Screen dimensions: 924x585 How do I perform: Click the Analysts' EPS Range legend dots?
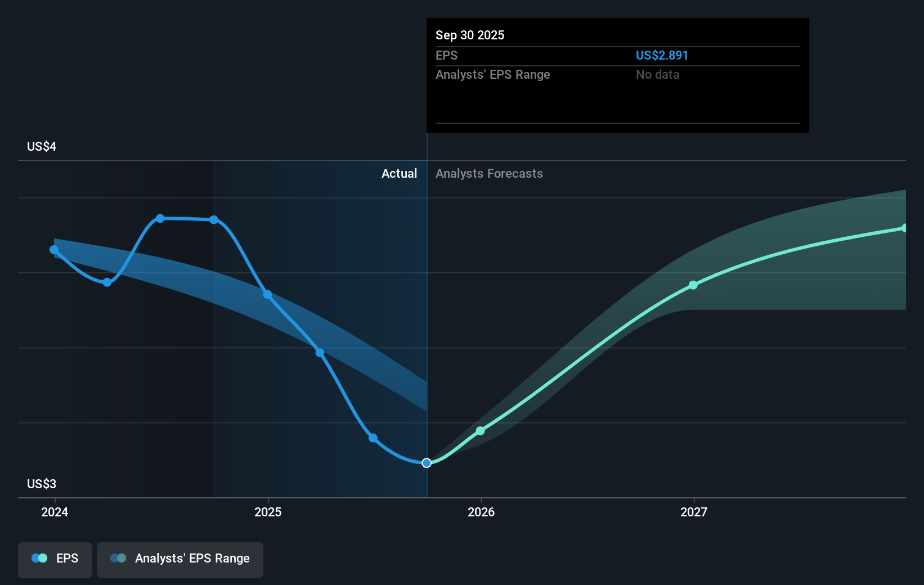coord(118,559)
